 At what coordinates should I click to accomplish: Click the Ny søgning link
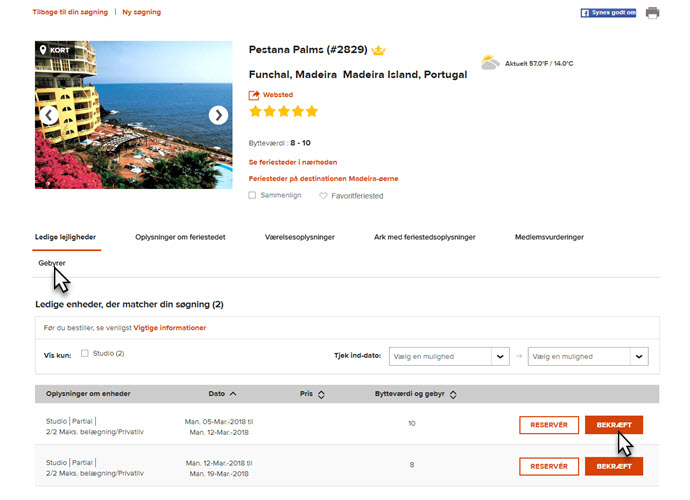coord(141,12)
